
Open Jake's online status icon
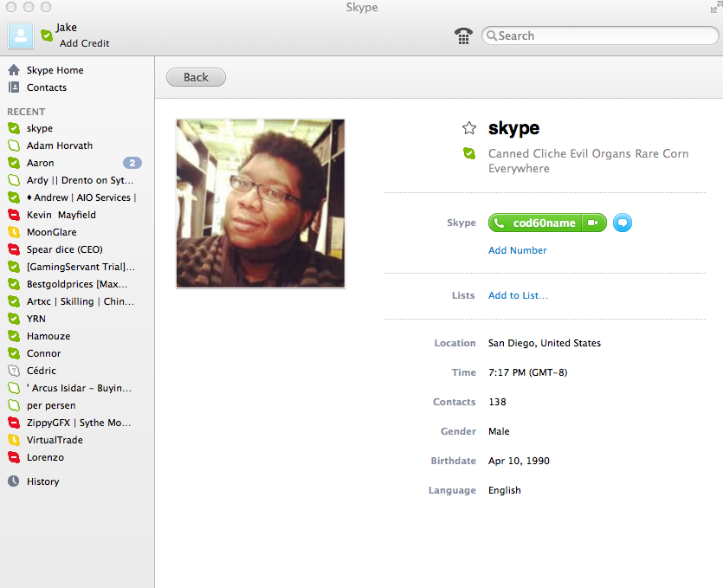coord(47,35)
